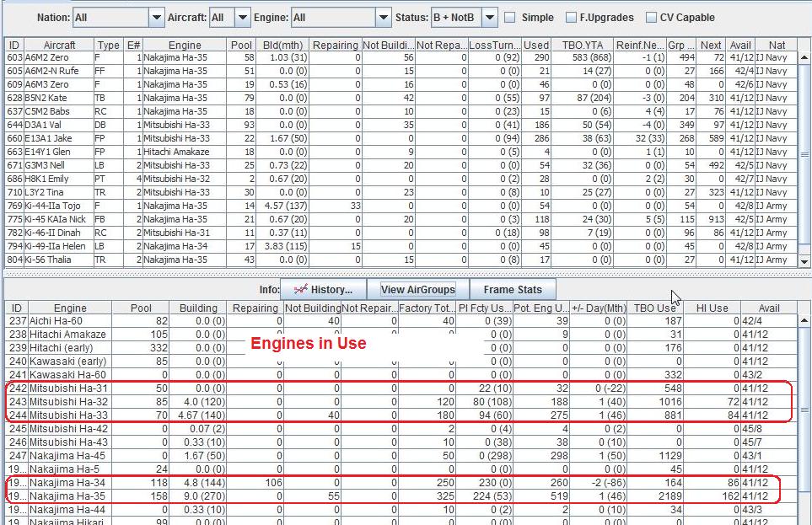Viewport: 812px width, 525px height.
Task: Select the Ki-49-IIa Helen aircraft row
Action: click(x=401, y=246)
